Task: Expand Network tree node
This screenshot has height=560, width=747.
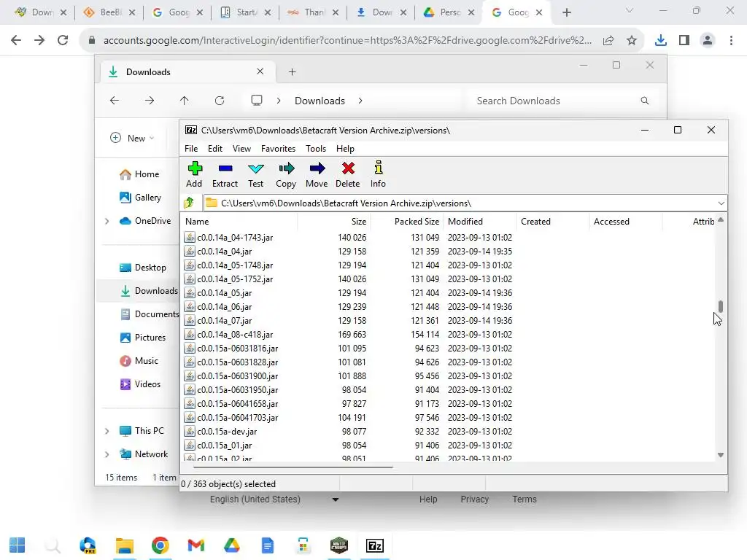Action: pos(107,454)
